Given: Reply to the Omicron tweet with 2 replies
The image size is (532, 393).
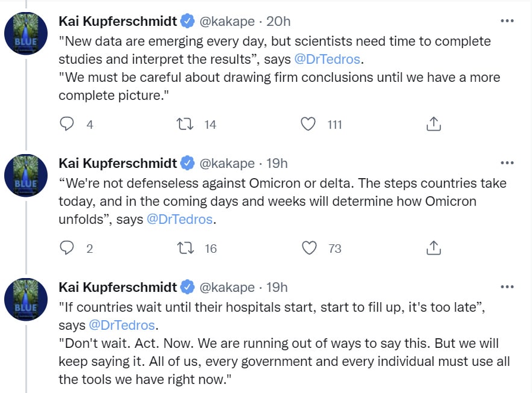Looking at the screenshot, I should click(x=67, y=248).
